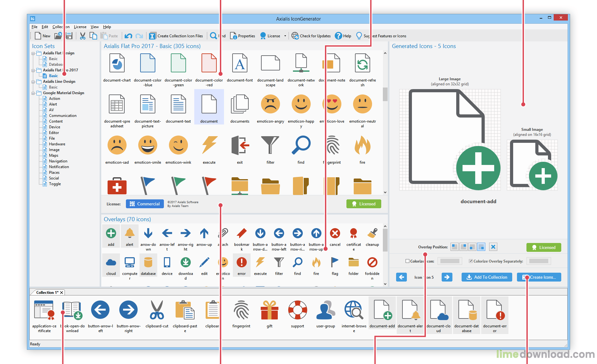Set overlay position to top-left
The width and height of the screenshot is (597, 364).
click(454, 247)
